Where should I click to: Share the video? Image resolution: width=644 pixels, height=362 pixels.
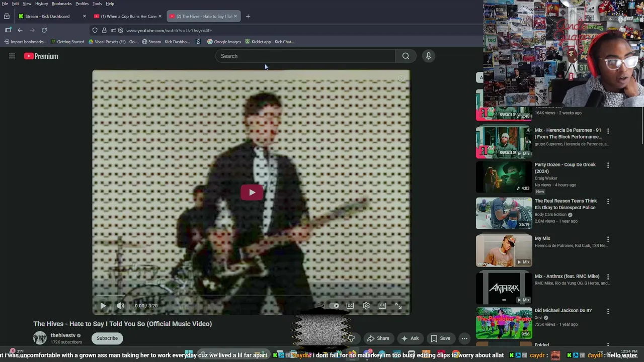tap(378, 338)
